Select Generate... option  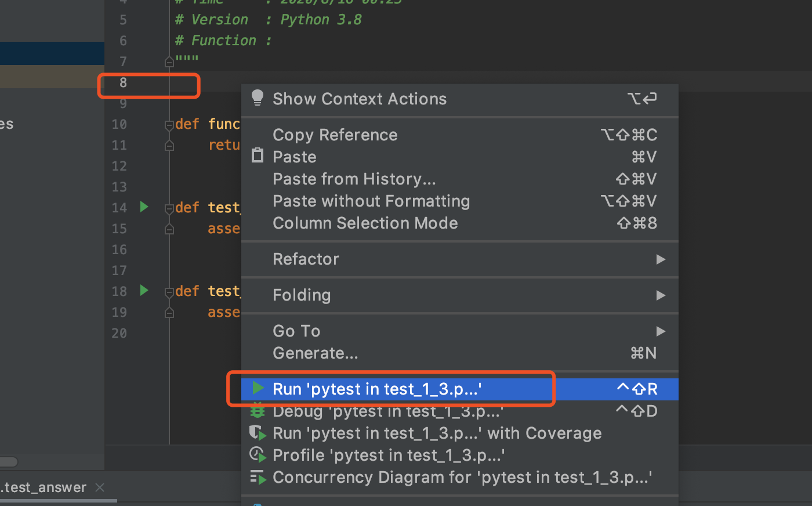(x=315, y=353)
